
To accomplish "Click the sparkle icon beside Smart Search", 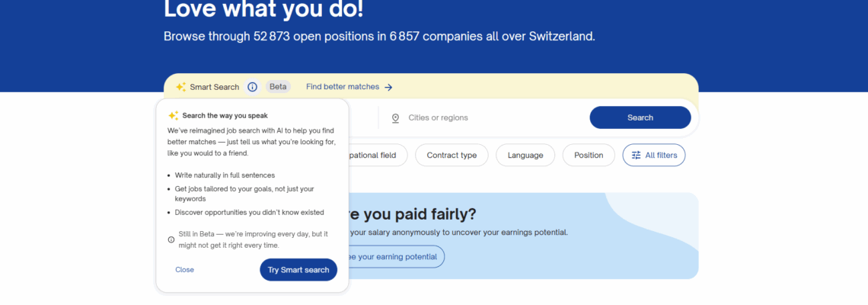I will pos(180,87).
